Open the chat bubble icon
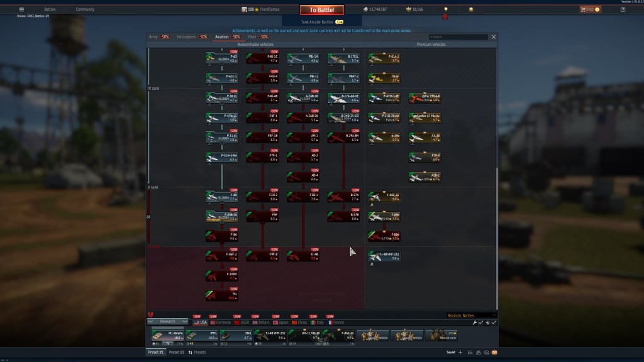Image resolution: width=644 pixels, height=362 pixels. point(486,353)
